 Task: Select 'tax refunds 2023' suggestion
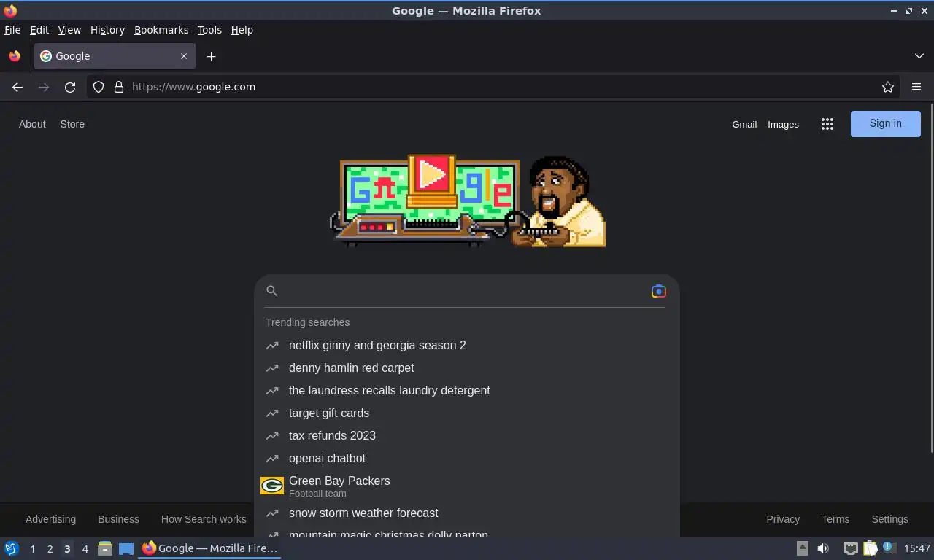pyautogui.click(x=467, y=436)
